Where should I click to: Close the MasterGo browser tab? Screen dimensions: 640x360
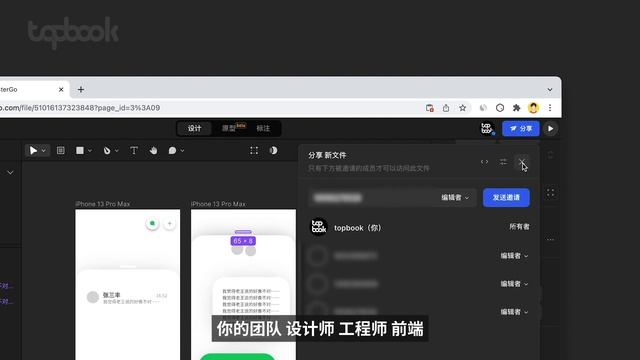(x=61, y=89)
